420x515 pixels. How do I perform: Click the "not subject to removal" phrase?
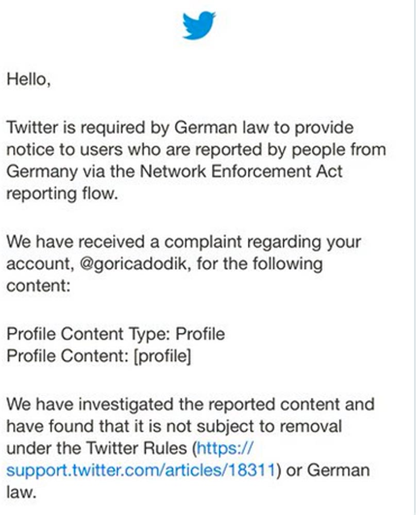pos(254,426)
